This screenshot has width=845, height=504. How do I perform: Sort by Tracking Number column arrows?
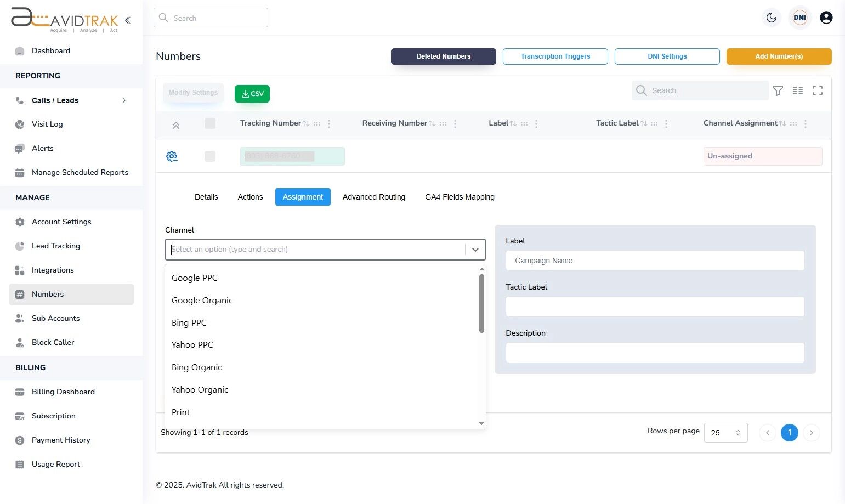tap(306, 124)
